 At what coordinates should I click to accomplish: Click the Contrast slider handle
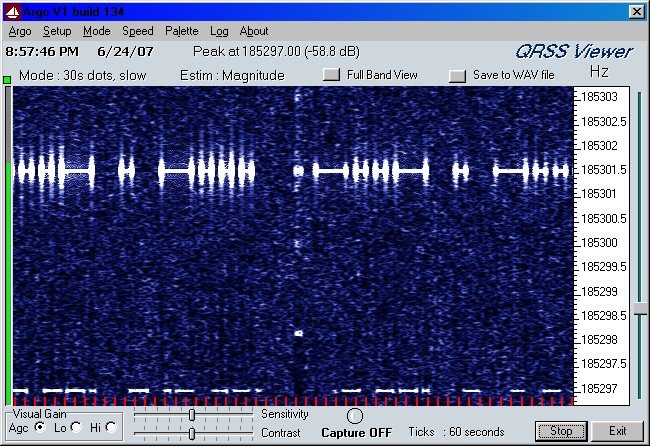click(x=192, y=434)
